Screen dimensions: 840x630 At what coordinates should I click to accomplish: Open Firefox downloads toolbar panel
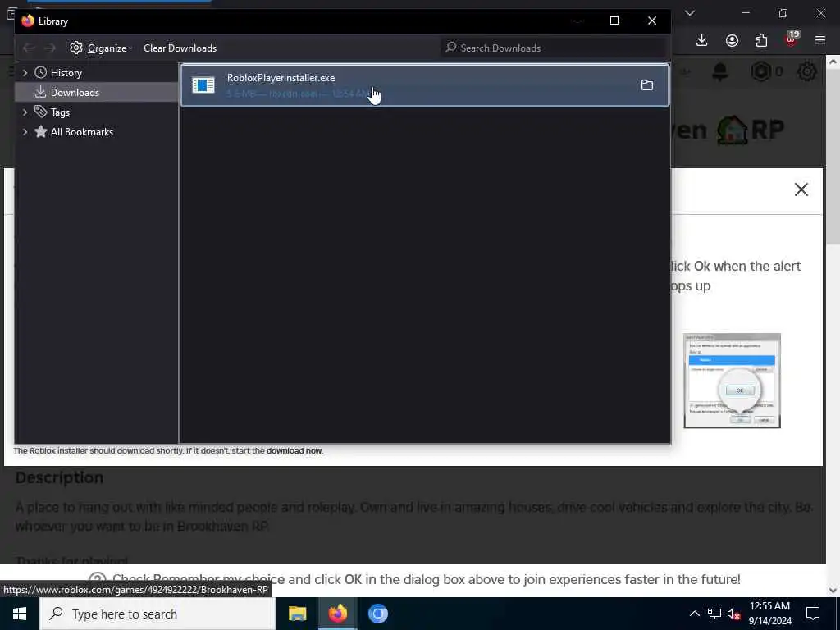pos(702,41)
